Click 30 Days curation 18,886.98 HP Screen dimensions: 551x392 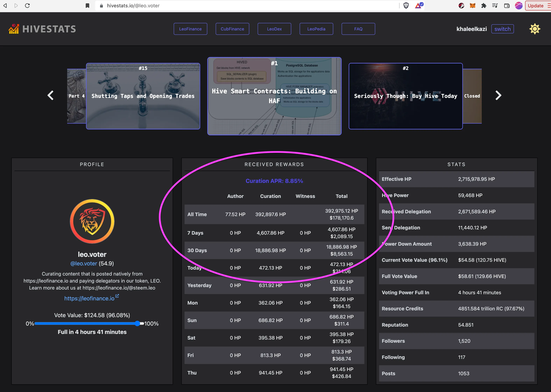tap(270, 250)
